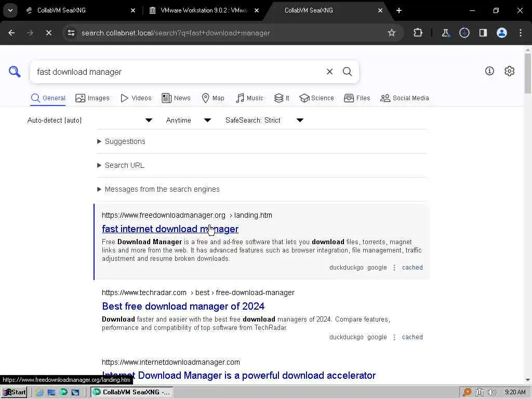532x399 pixels.
Task: Open Chrome three-dot menu
Action: pyautogui.click(x=521, y=33)
